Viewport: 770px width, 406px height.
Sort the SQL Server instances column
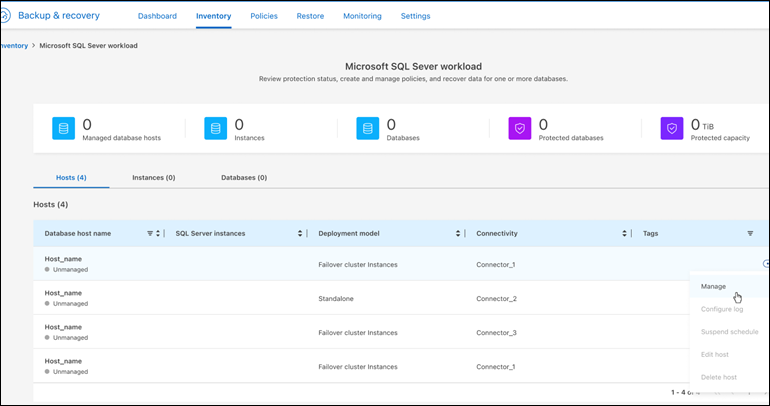[300, 233]
